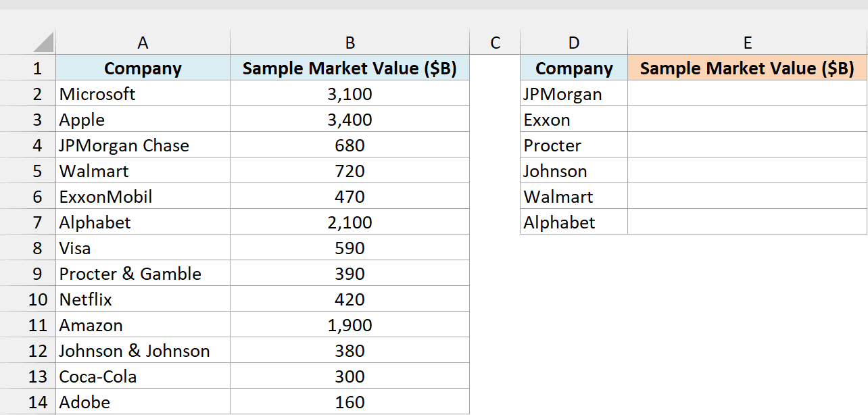The width and height of the screenshot is (868, 415).
Task: Click the empty result cell beside Procter
Action: (x=747, y=145)
